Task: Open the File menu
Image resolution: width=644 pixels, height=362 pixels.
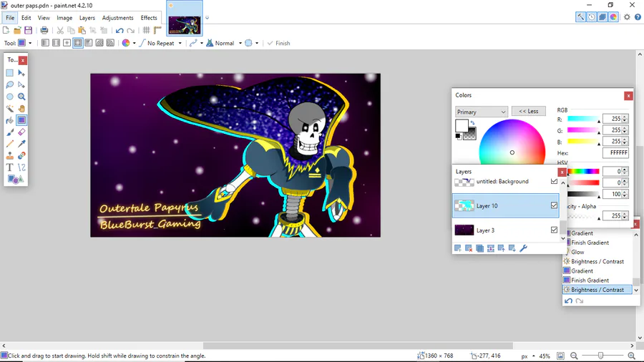Action: click(10, 18)
